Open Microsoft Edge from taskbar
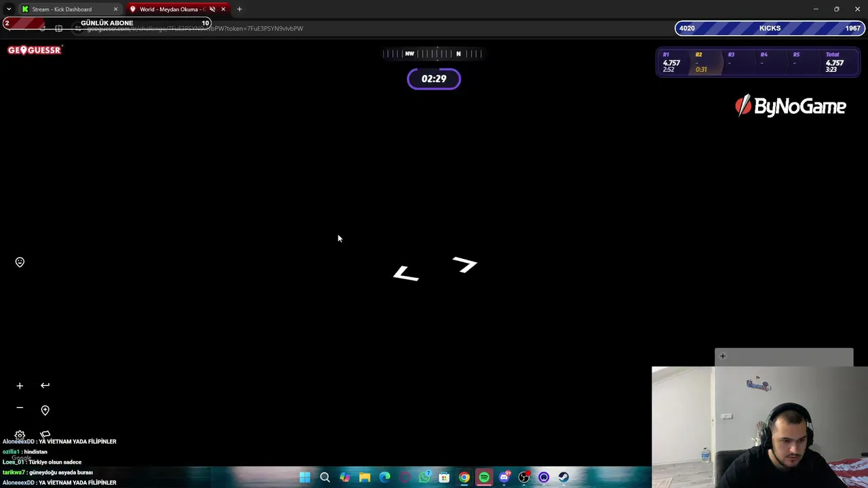Image resolution: width=868 pixels, height=488 pixels. click(x=384, y=477)
